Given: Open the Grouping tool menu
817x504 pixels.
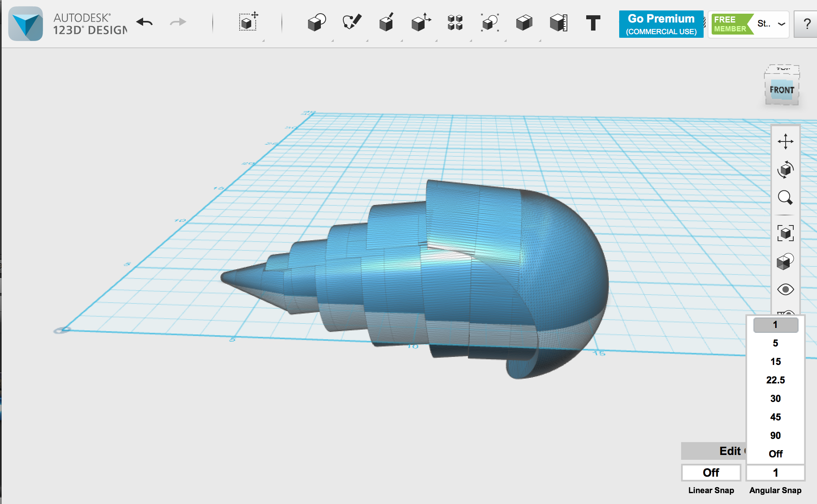Looking at the screenshot, I should coord(490,23).
